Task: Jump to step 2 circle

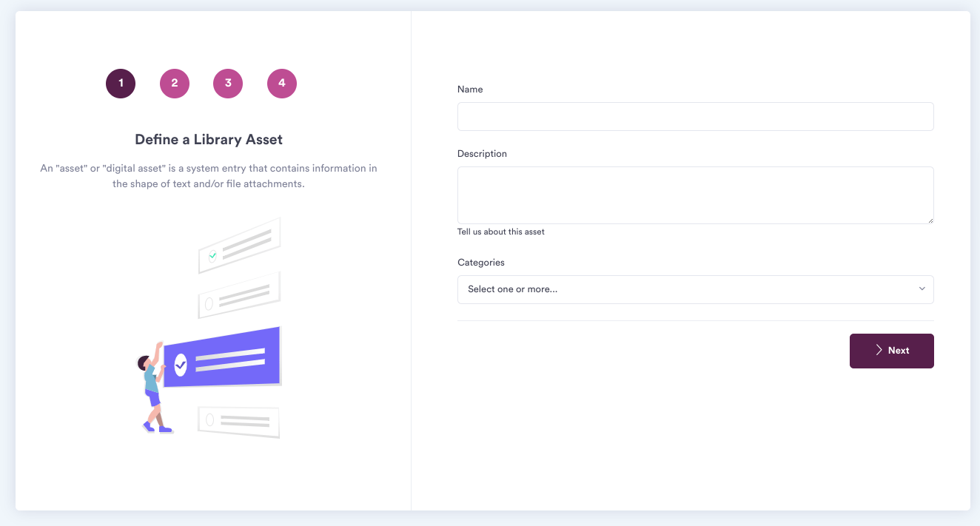Action: pyautogui.click(x=175, y=84)
